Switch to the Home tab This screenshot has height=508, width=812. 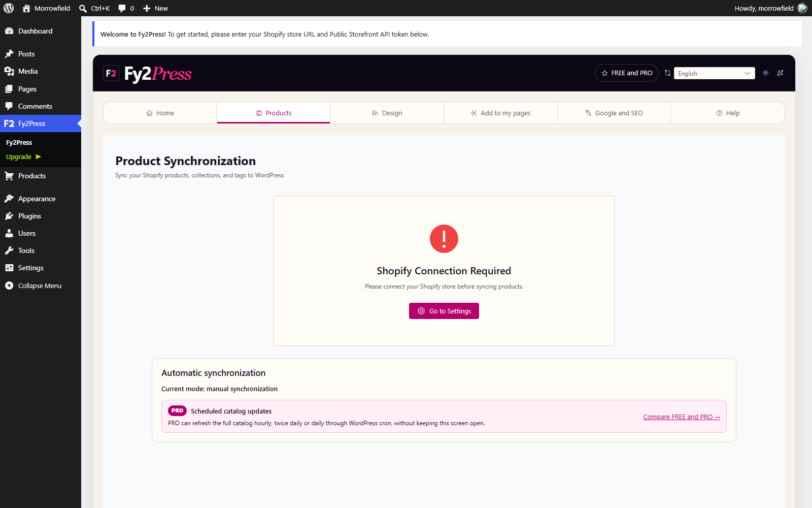pyautogui.click(x=160, y=113)
